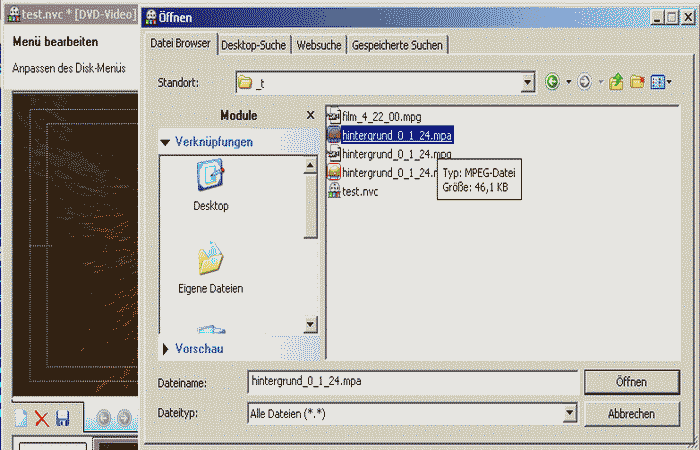
Task: Click the Dateiname text field
Action: click(x=411, y=382)
